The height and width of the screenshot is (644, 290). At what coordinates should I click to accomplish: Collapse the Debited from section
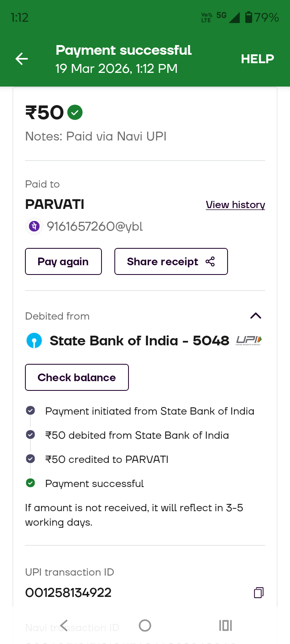click(256, 316)
